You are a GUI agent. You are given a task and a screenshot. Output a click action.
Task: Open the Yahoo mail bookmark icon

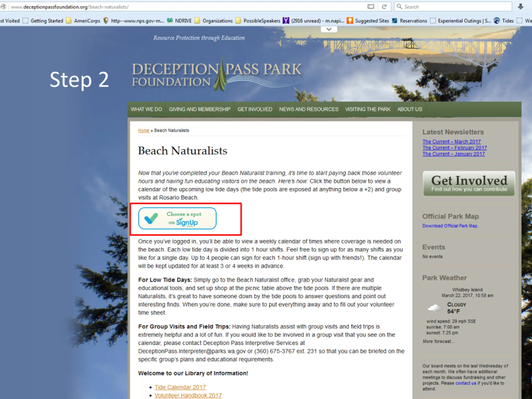pos(286,21)
